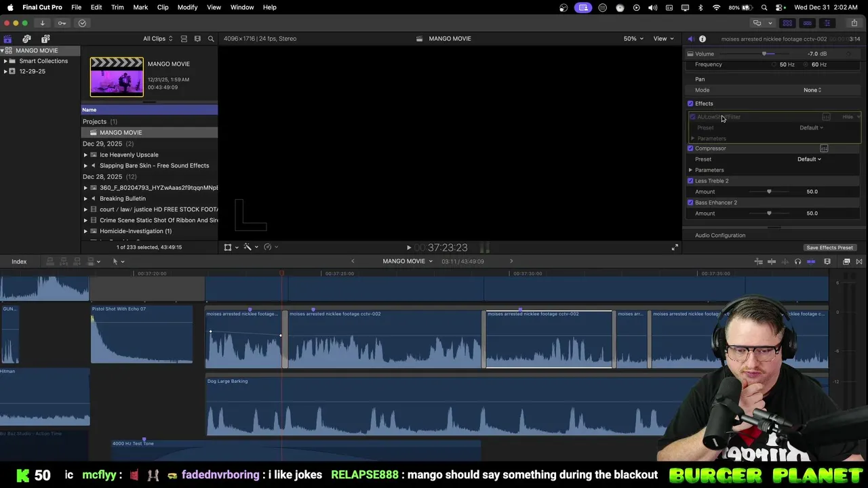Click Hide on the AULowShelfFilter row
Viewport: 868px width, 488px height.
tap(848, 117)
